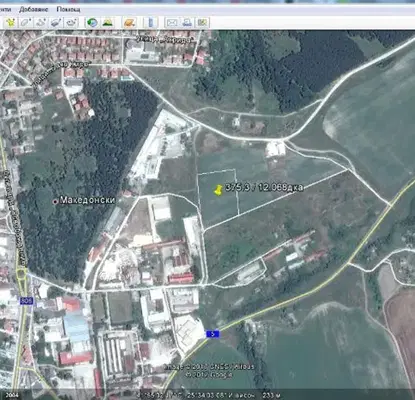Click the blue road shield numbered 5
Viewport: 415px width, 400px height.
pos(212,333)
